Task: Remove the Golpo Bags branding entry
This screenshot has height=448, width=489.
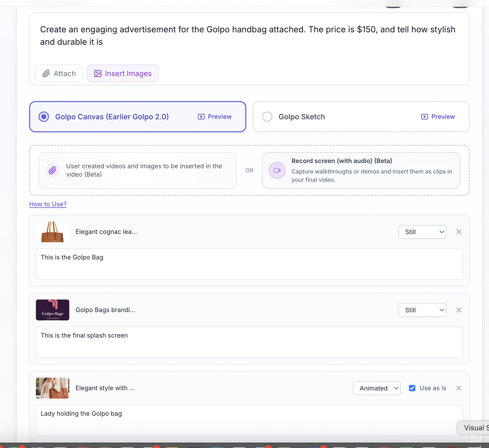Action: point(459,310)
